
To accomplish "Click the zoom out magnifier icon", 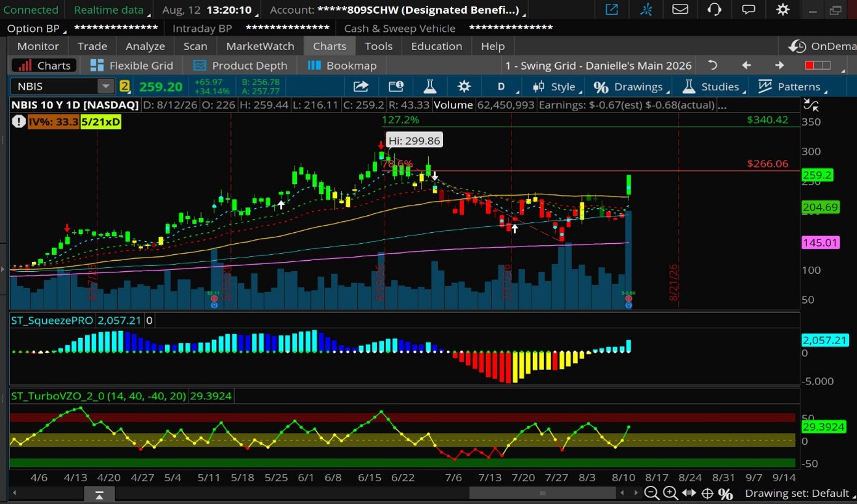I will tap(651, 493).
